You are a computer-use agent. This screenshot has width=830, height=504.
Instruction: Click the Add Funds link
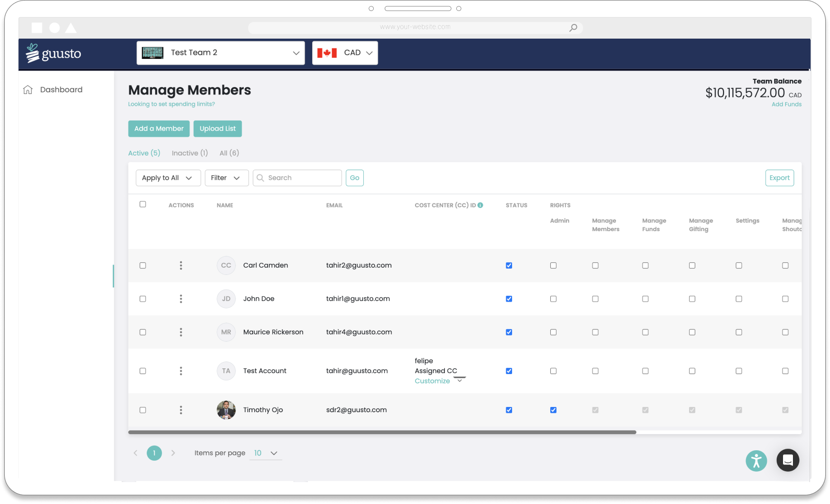pos(786,104)
